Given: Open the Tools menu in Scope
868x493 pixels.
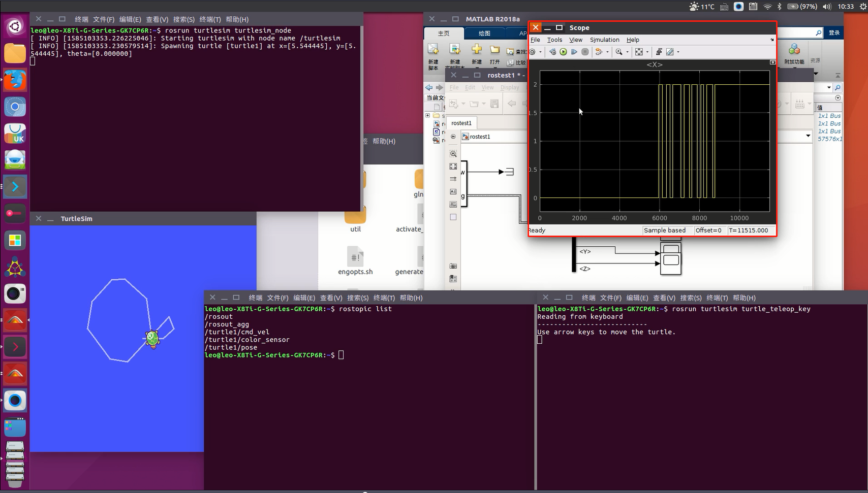Looking at the screenshot, I should [x=554, y=40].
